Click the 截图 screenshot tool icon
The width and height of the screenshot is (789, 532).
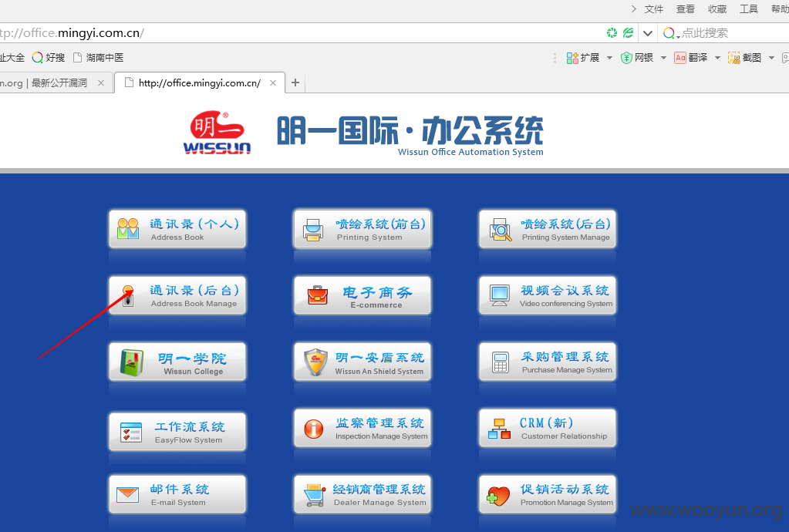pyautogui.click(x=734, y=58)
